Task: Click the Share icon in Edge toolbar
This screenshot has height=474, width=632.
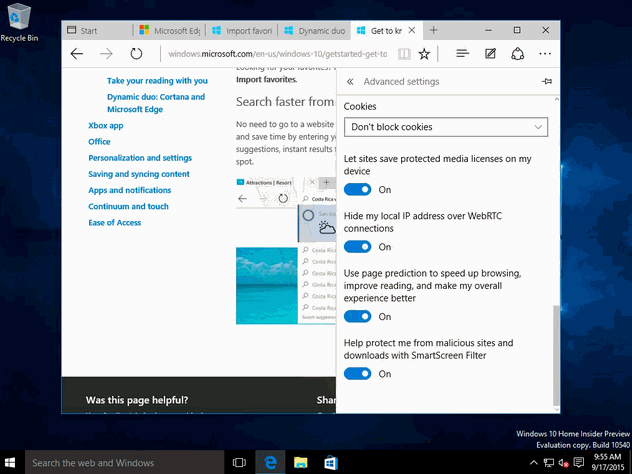Action: [518, 54]
